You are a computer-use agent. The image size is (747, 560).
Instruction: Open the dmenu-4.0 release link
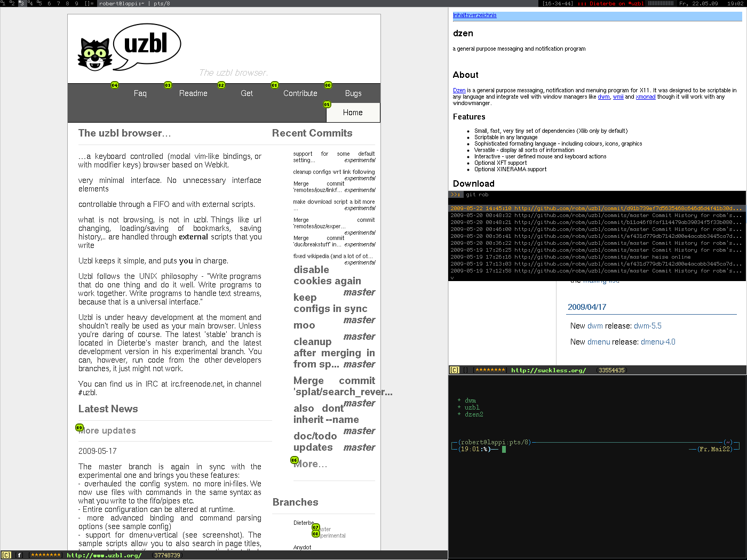[x=658, y=342]
